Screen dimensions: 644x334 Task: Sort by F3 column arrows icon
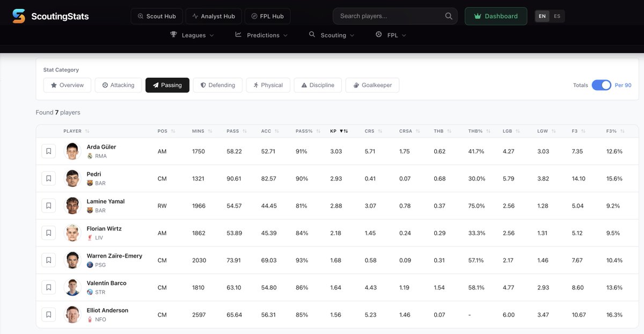584,131
